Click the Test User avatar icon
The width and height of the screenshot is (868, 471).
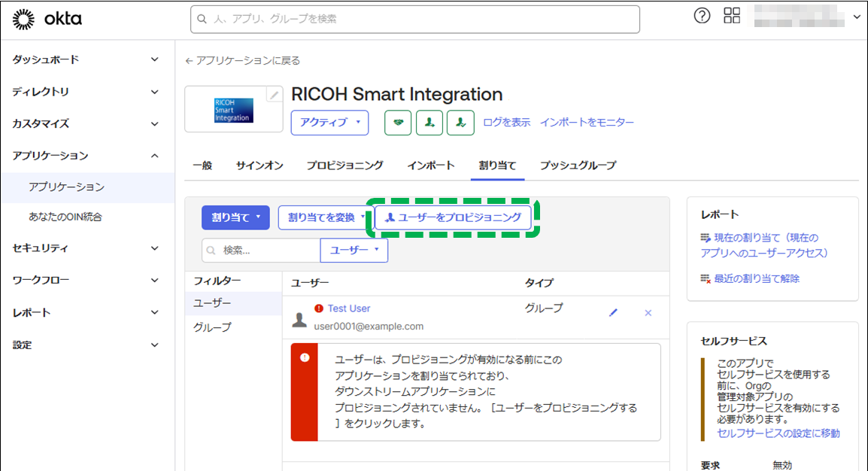coord(299,319)
